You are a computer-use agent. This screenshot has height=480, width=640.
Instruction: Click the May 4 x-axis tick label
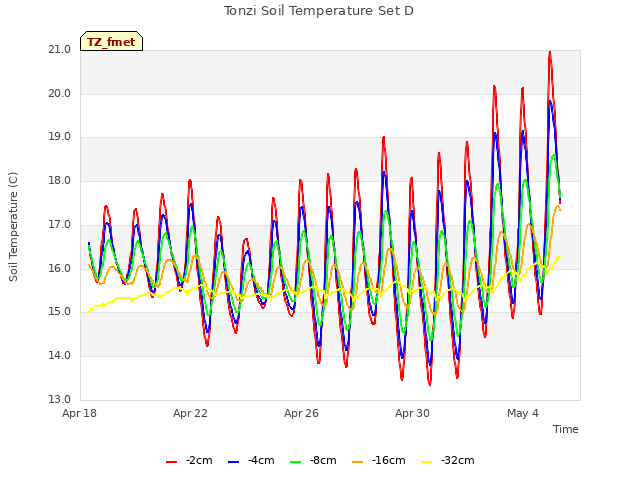[523, 413]
